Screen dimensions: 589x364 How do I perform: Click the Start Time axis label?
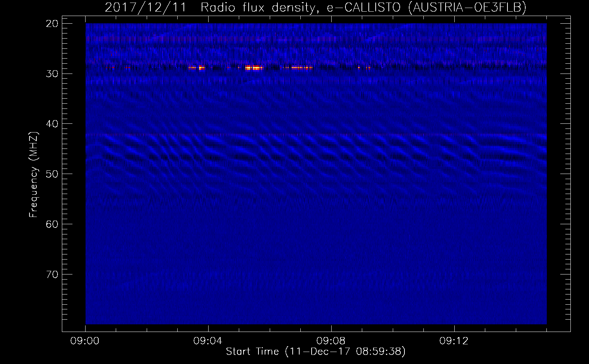click(x=316, y=351)
